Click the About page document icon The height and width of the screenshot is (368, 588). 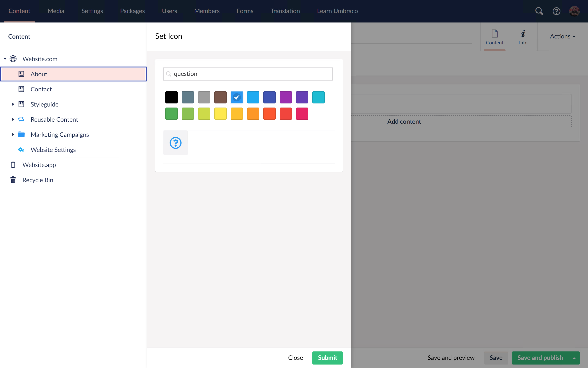(21, 74)
